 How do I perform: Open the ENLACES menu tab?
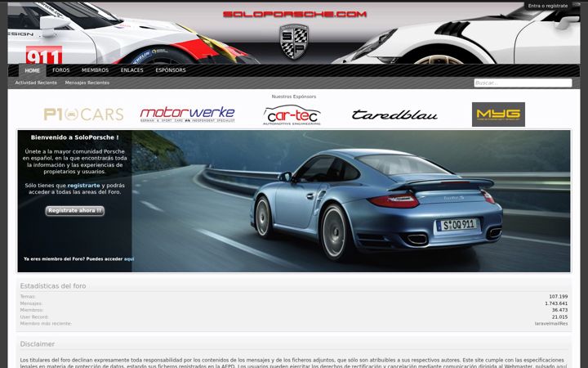coord(132,70)
